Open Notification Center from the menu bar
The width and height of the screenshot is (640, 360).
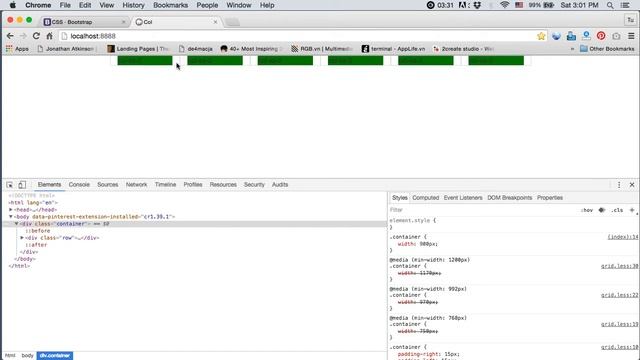pyautogui.click(x=625, y=5)
